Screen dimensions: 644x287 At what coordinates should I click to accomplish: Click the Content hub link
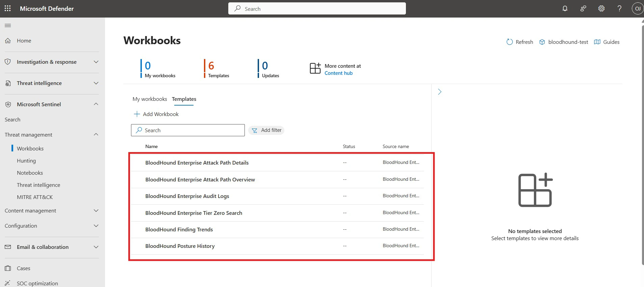coord(338,73)
